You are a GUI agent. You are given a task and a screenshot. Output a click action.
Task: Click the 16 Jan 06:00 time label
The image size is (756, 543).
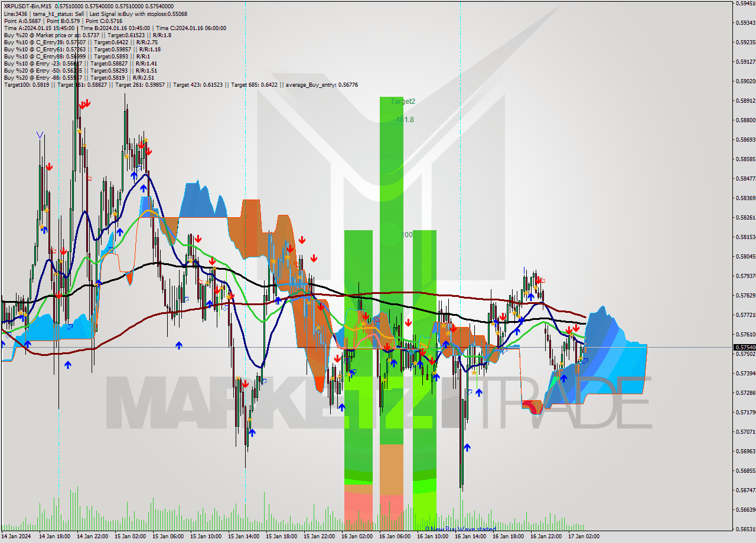[x=395, y=537]
